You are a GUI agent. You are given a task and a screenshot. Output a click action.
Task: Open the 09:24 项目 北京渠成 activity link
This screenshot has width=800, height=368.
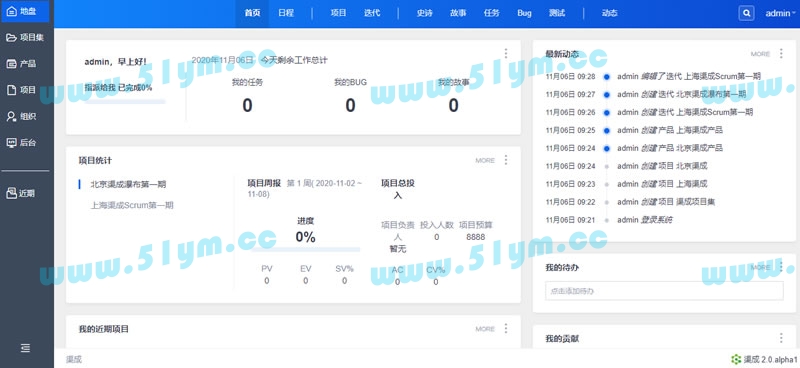click(691, 166)
